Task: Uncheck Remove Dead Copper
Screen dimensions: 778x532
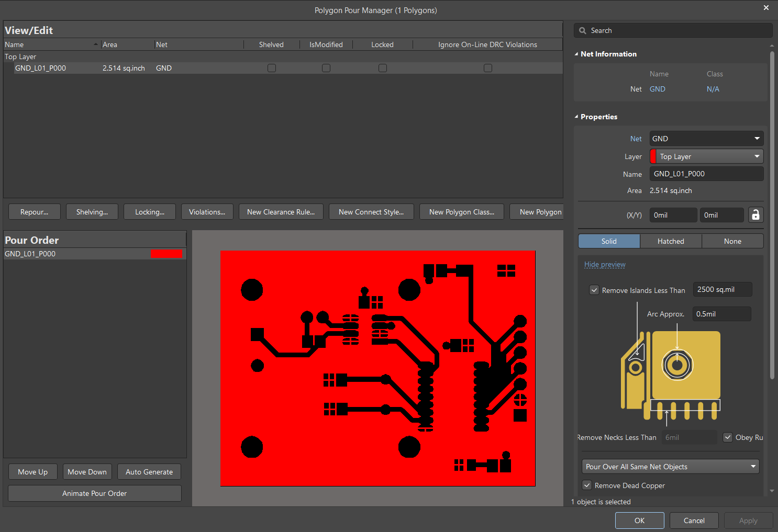Action: (x=587, y=485)
